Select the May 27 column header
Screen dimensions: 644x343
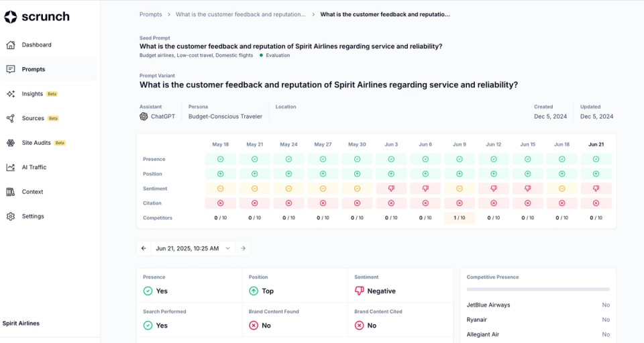pyautogui.click(x=323, y=144)
